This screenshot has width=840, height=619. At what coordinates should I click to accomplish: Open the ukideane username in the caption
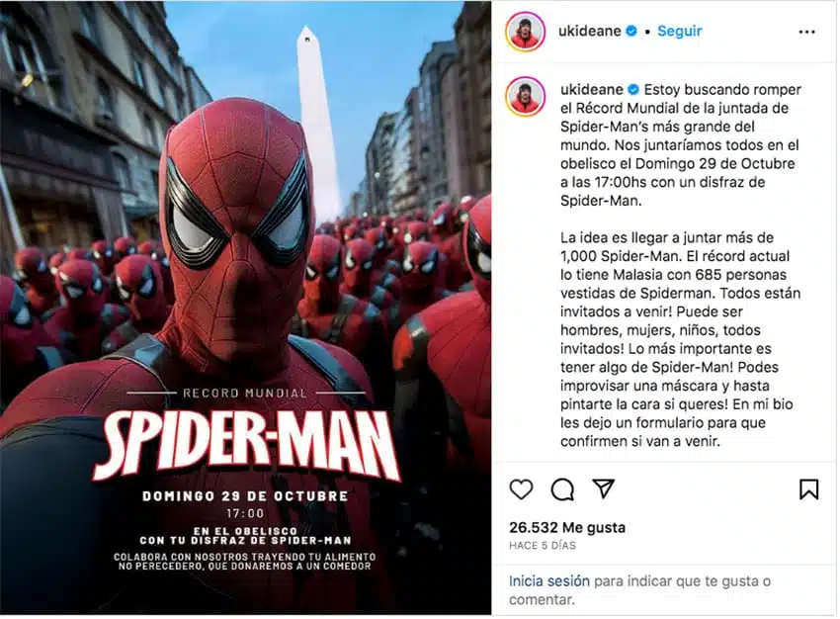(x=591, y=89)
